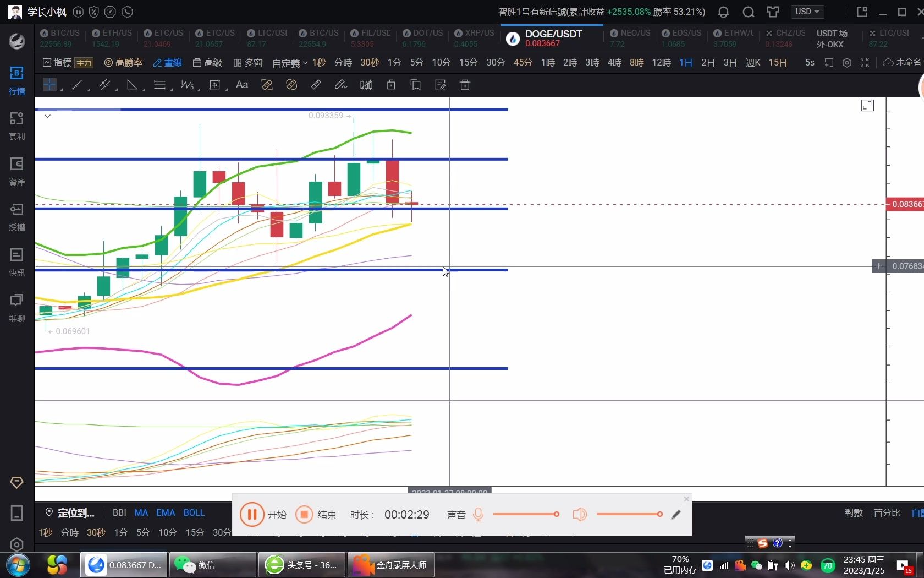Open the 行情 market sidebar item
924x578 pixels.
coord(17,80)
